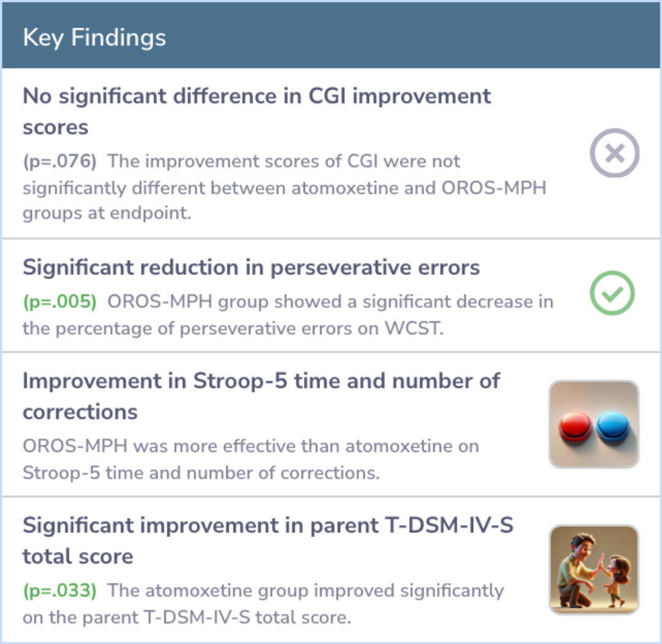Click the green p=.033 value
This screenshot has height=644, width=662.
59,590
